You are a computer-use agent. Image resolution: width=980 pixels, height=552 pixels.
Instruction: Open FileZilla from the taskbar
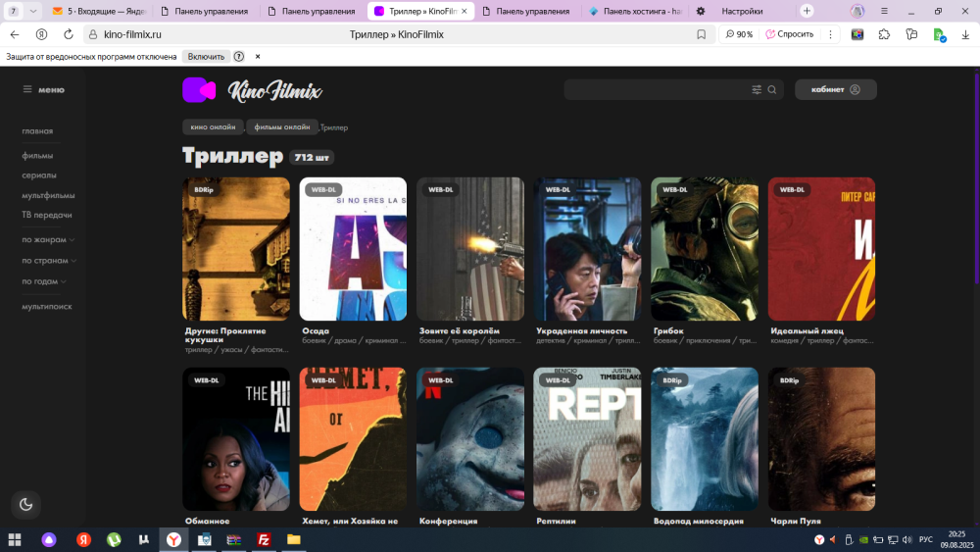[x=264, y=539]
